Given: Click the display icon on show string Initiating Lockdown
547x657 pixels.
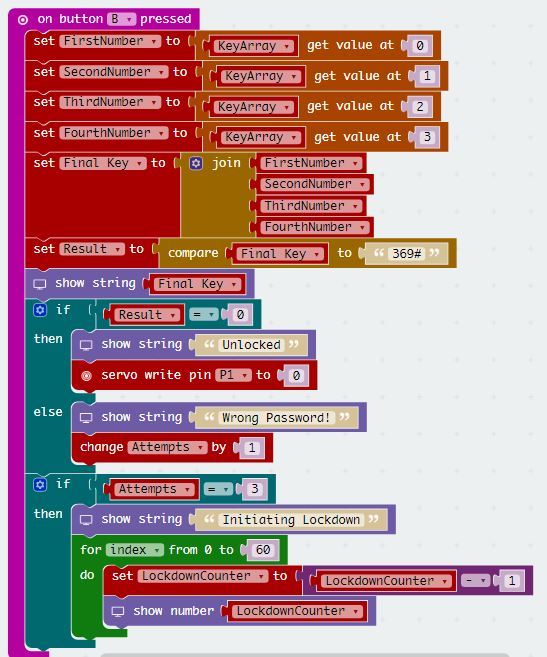Looking at the screenshot, I should click(x=86, y=520).
